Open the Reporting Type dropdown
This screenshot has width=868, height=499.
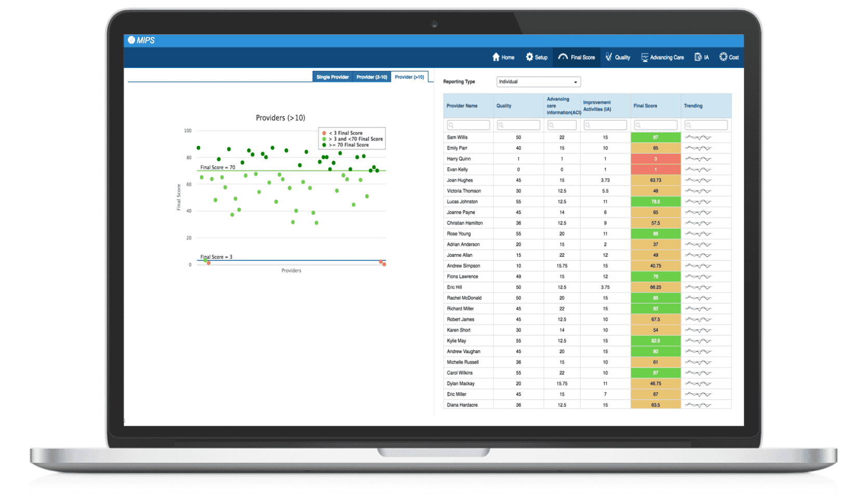(539, 82)
